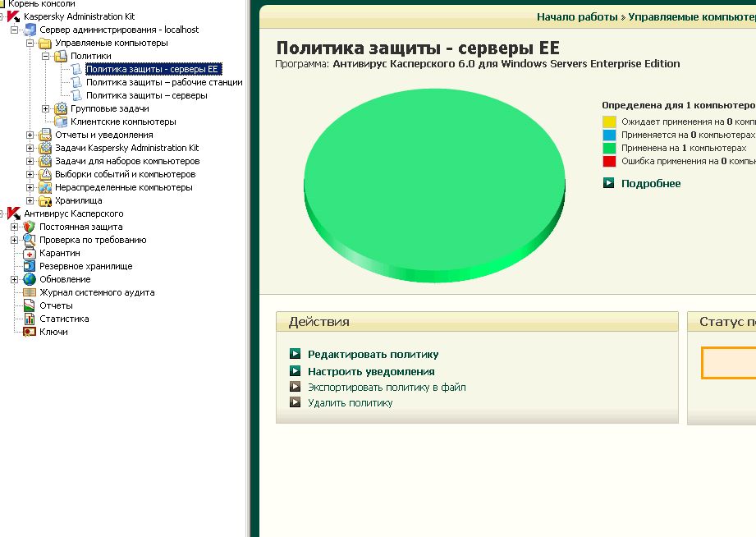Click the Отчеты и уведомления icon
756x537 pixels.
[45, 135]
